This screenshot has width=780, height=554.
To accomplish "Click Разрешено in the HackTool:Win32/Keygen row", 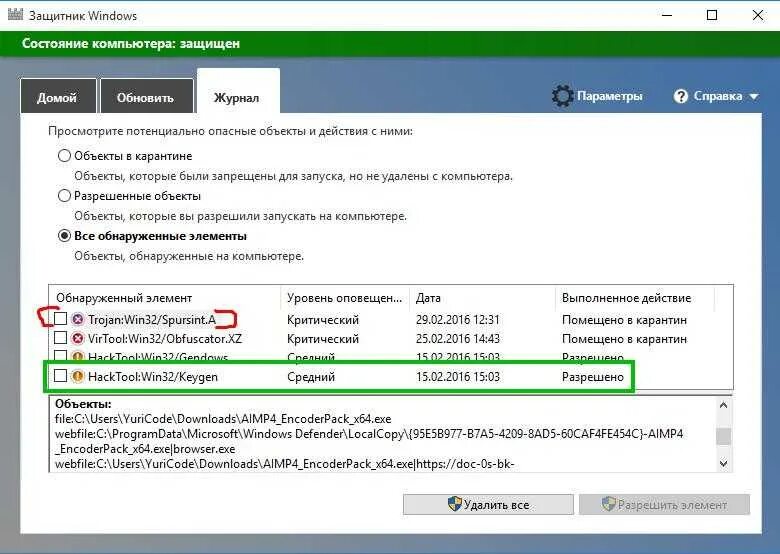I will click(592, 377).
